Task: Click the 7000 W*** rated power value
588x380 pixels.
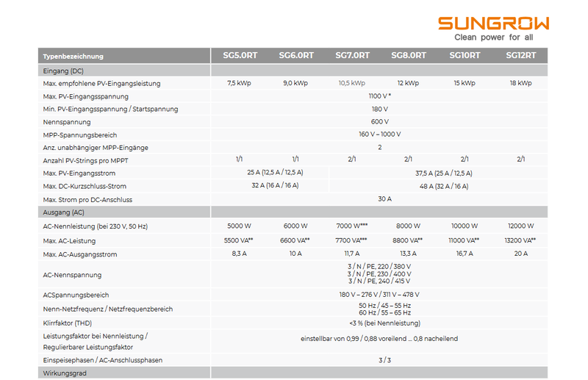Action: pyautogui.click(x=352, y=226)
